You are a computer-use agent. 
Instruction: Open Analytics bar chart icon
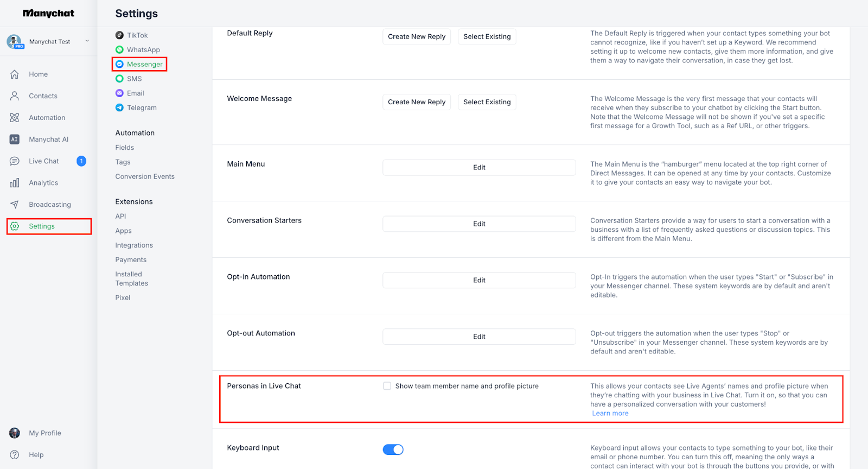(x=15, y=183)
